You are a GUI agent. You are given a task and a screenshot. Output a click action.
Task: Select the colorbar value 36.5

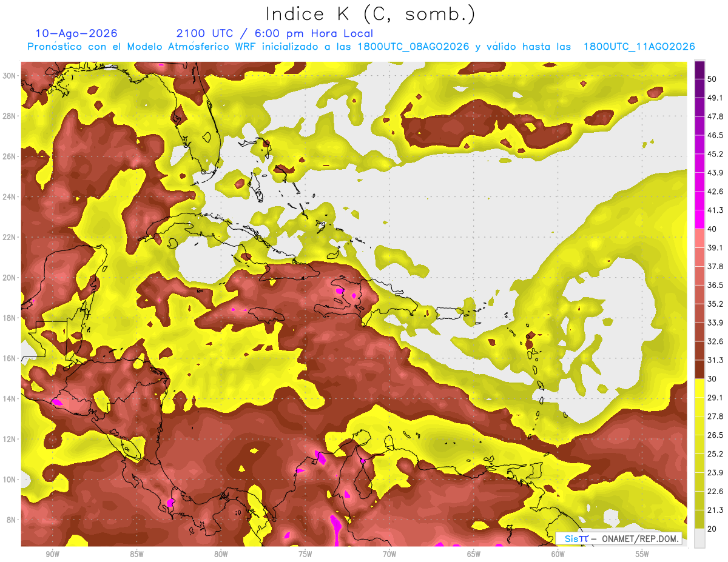point(715,285)
